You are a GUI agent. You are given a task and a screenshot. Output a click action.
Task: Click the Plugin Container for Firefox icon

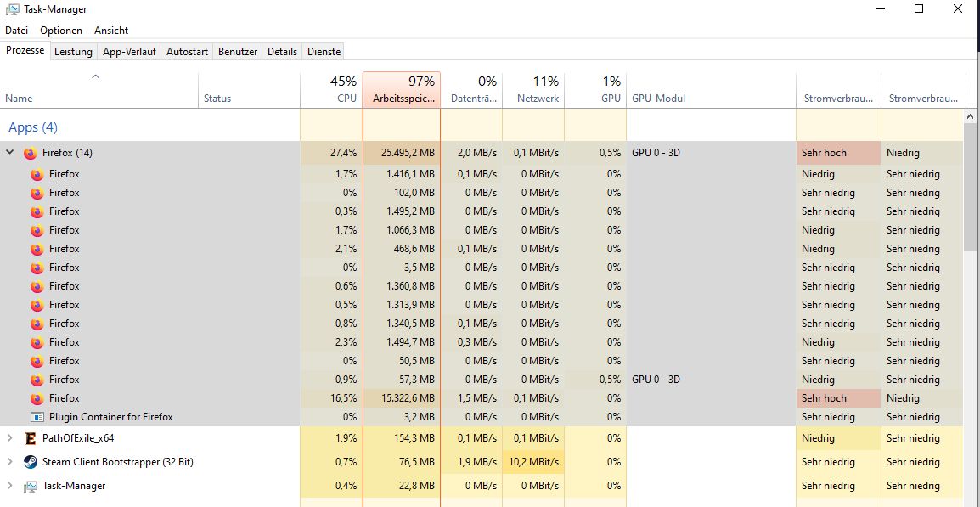click(37, 417)
